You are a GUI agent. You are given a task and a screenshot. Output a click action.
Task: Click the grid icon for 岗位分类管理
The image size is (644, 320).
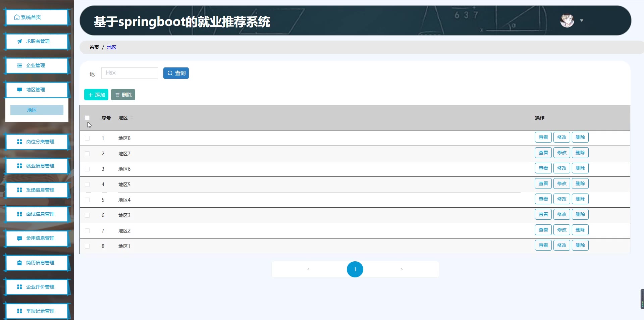[19, 142]
